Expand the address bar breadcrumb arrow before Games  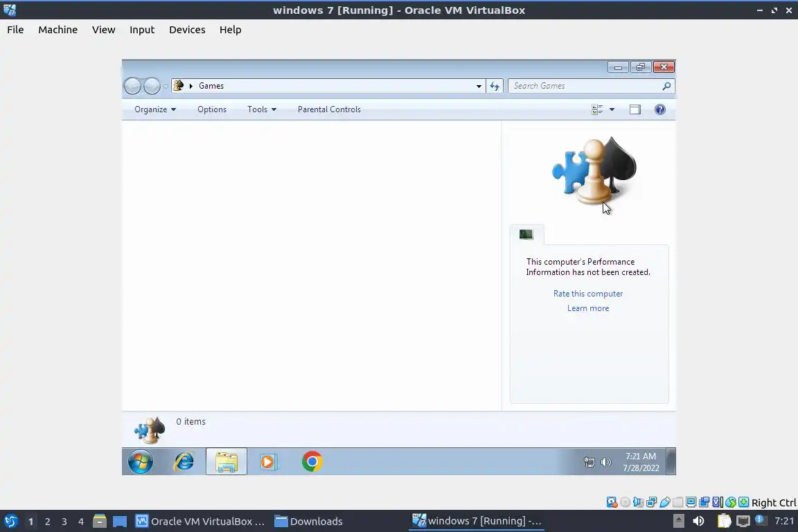[x=191, y=86]
